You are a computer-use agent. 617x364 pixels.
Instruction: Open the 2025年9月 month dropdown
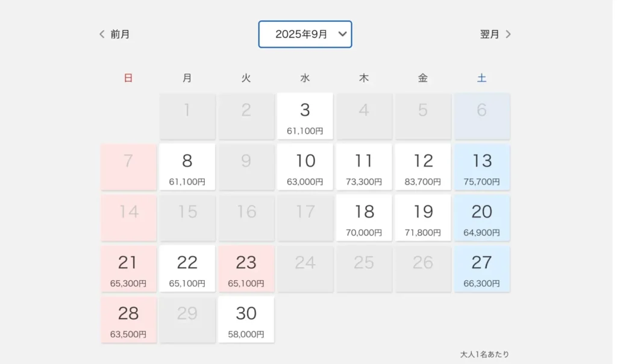pyautogui.click(x=305, y=34)
